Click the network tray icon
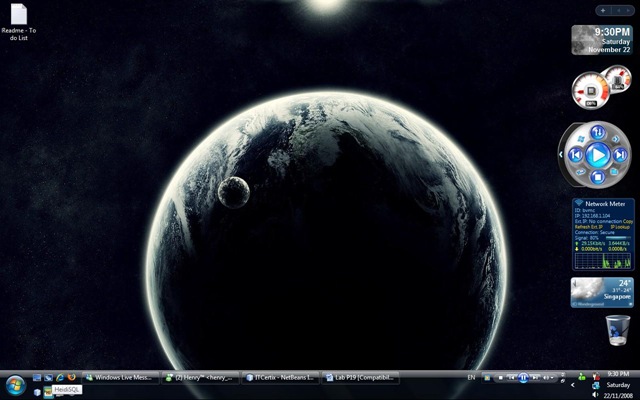The image size is (640, 400). tap(596, 386)
